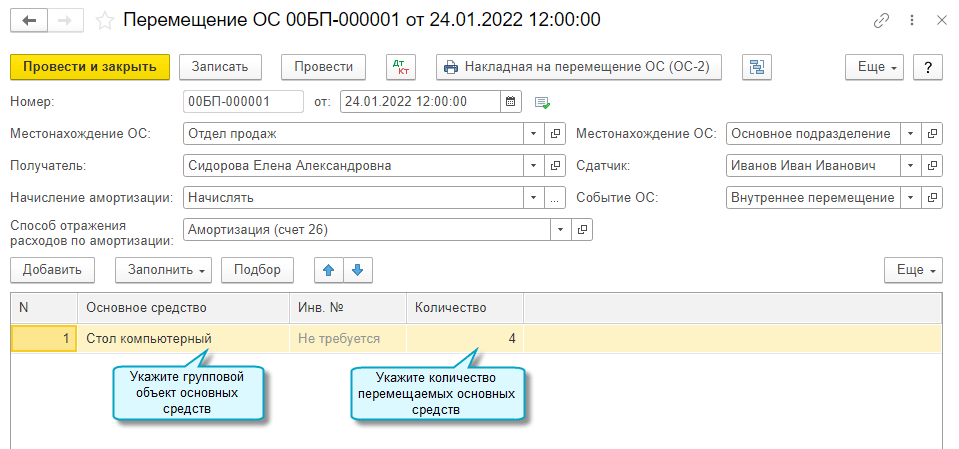Open Отдел продаж record via open icon
This screenshot has height=449, width=959.
[x=555, y=133]
